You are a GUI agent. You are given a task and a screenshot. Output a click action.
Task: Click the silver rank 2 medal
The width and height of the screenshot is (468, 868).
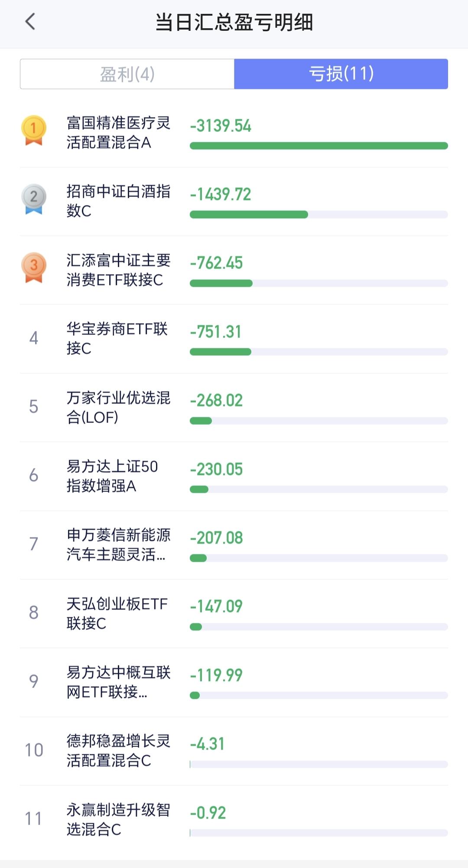point(33,199)
